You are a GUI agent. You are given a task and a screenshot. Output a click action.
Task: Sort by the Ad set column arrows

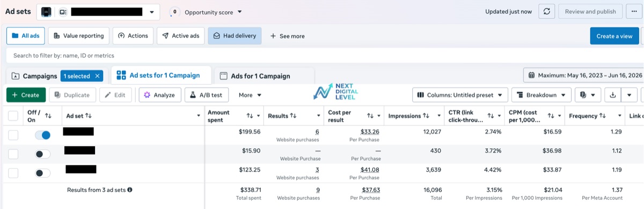[89, 116]
